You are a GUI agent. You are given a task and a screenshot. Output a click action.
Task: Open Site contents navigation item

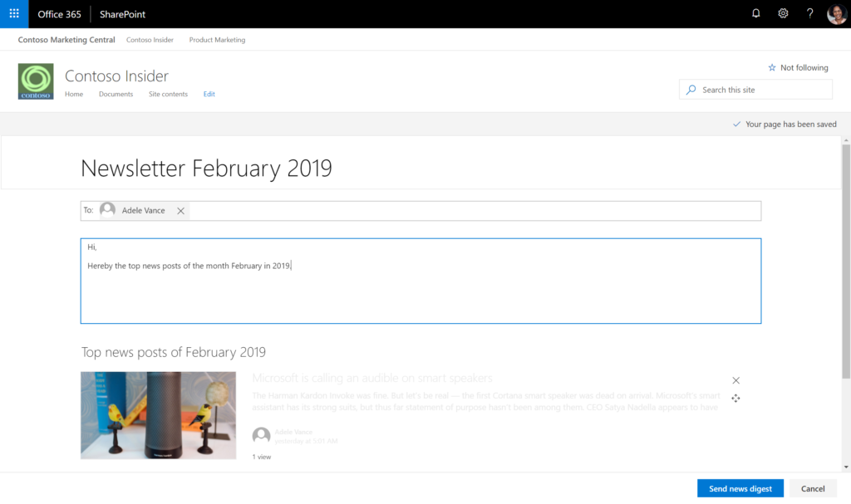pos(168,94)
